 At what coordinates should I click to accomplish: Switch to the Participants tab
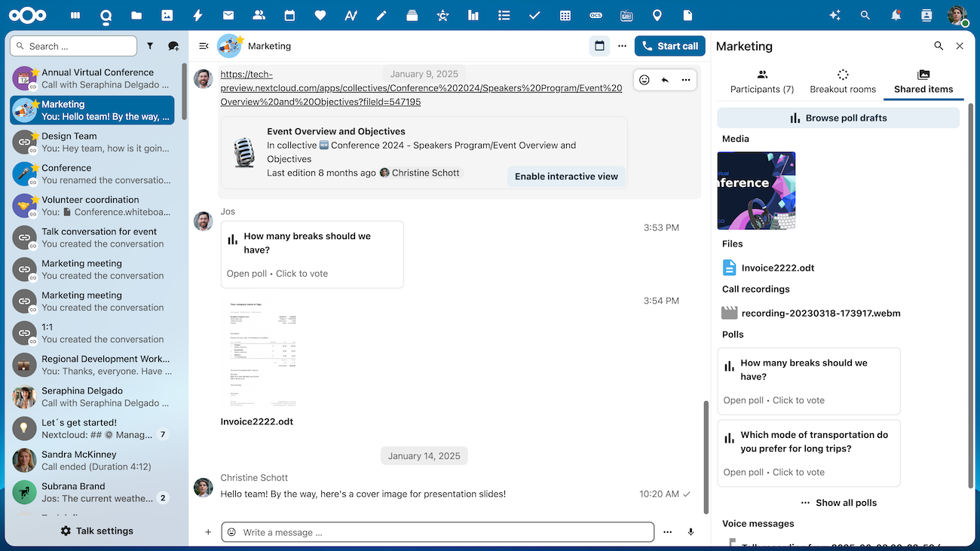(761, 82)
